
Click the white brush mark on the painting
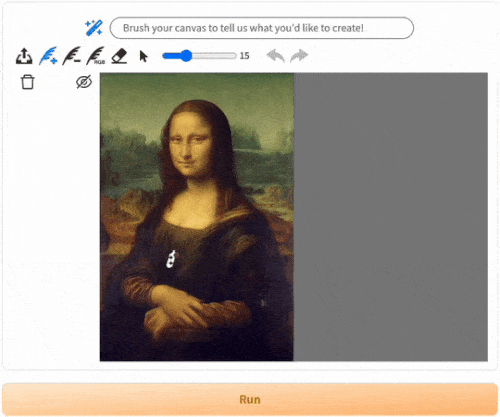(x=171, y=259)
